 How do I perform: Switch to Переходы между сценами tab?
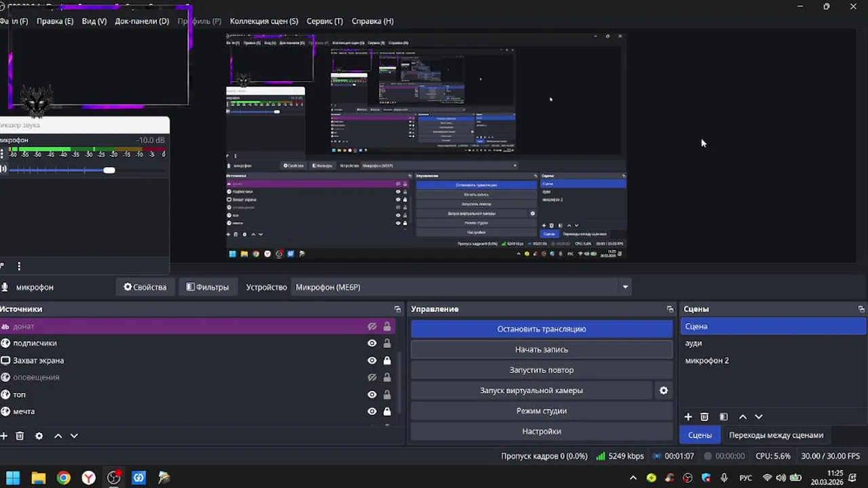tap(776, 435)
